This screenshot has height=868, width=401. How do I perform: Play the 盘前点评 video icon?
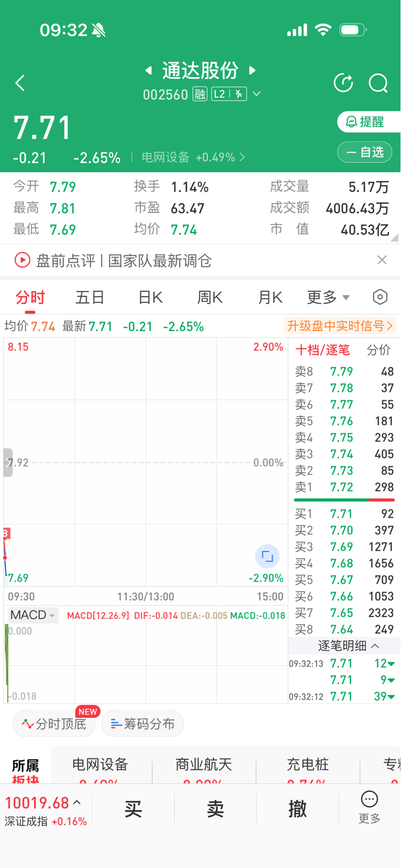22,260
